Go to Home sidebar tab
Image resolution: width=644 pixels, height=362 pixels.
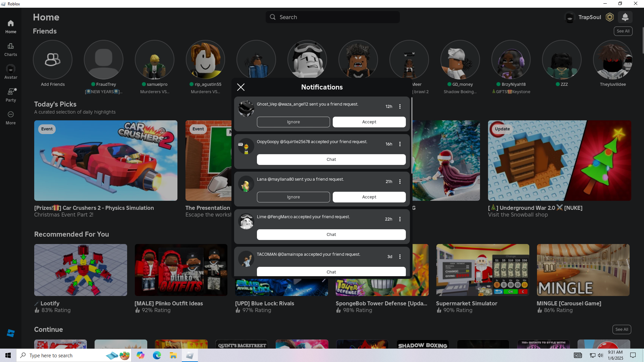10,26
